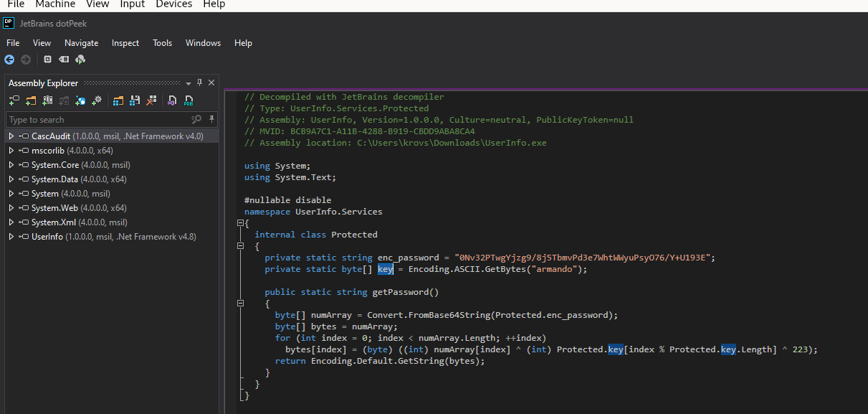Image resolution: width=868 pixels, height=414 pixels.
Task: Click the MVID comment line
Action: tap(360, 131)
